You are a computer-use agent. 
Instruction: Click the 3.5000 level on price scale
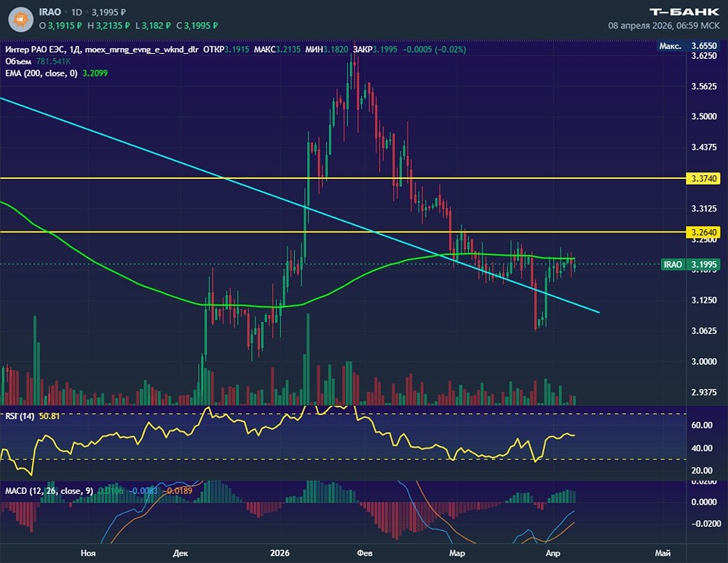(x=704, y=116)
